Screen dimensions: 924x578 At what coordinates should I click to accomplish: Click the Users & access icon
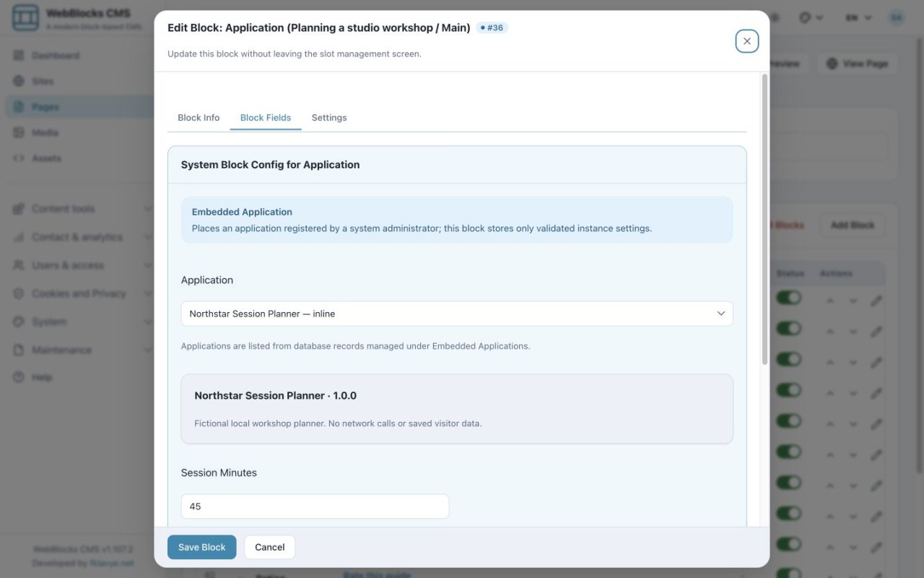click(x=19, y=265)
